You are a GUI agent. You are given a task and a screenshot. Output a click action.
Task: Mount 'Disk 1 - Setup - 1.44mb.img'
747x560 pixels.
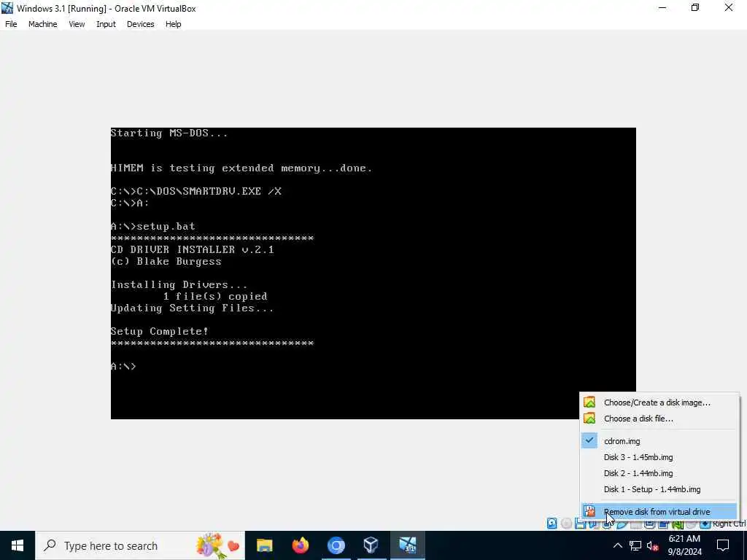(659, 489)
